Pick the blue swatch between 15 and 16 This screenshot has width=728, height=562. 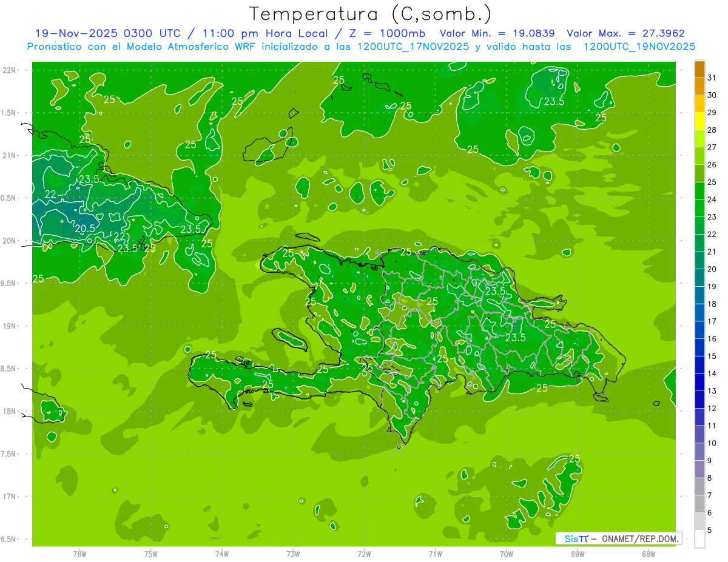tap(699, 347)
